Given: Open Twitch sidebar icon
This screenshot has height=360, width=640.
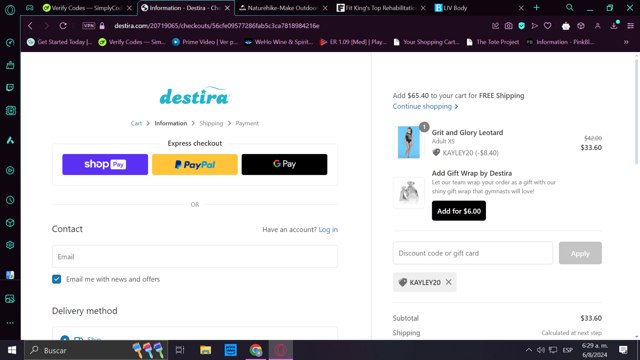Looking at the screenshot, I should pyautogui.click(x=10, y=87).
